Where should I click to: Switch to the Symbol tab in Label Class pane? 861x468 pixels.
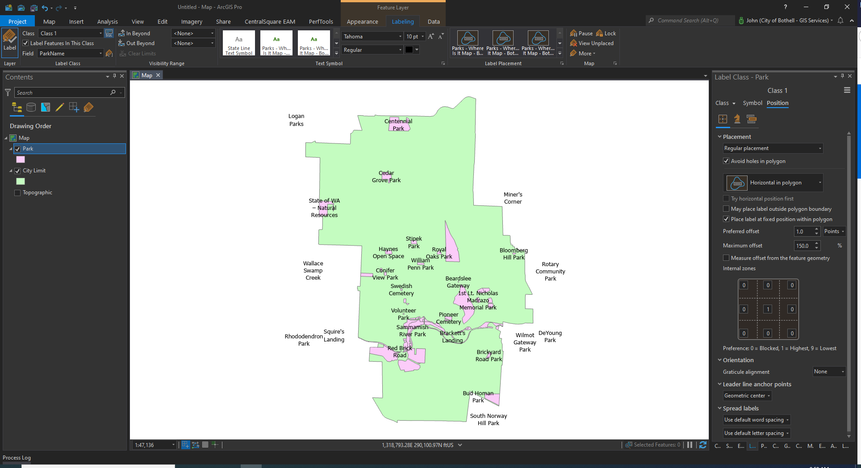(x=752, y=103)
